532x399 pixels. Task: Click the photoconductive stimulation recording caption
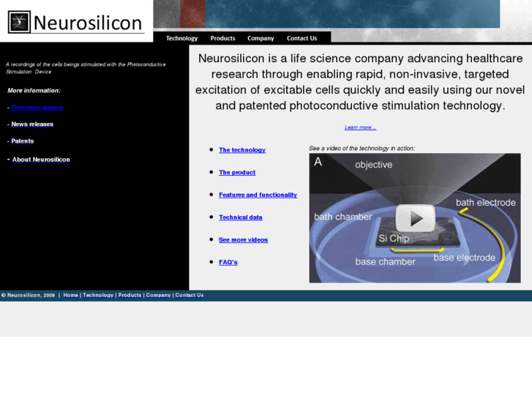tap(86, 68)
